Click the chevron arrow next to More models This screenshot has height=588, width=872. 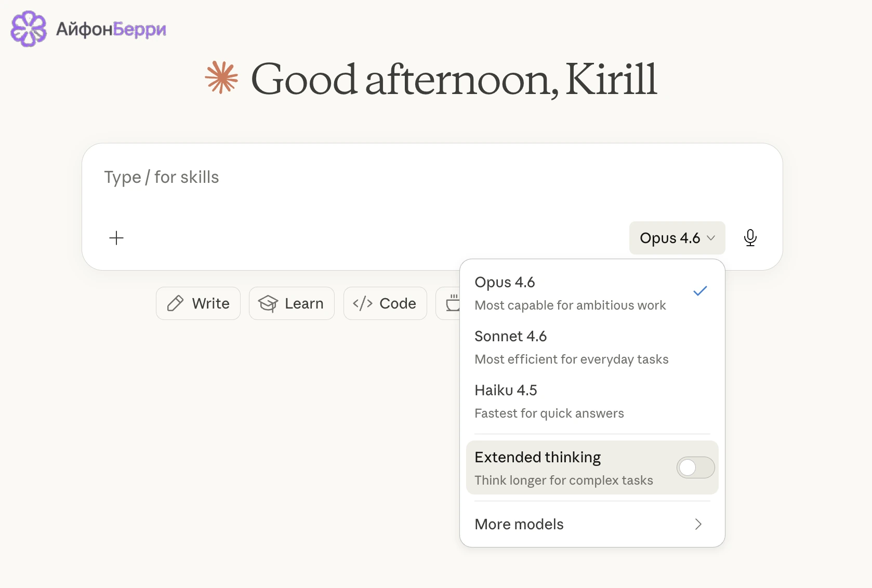pyautogui.click(x=698, y=524)
